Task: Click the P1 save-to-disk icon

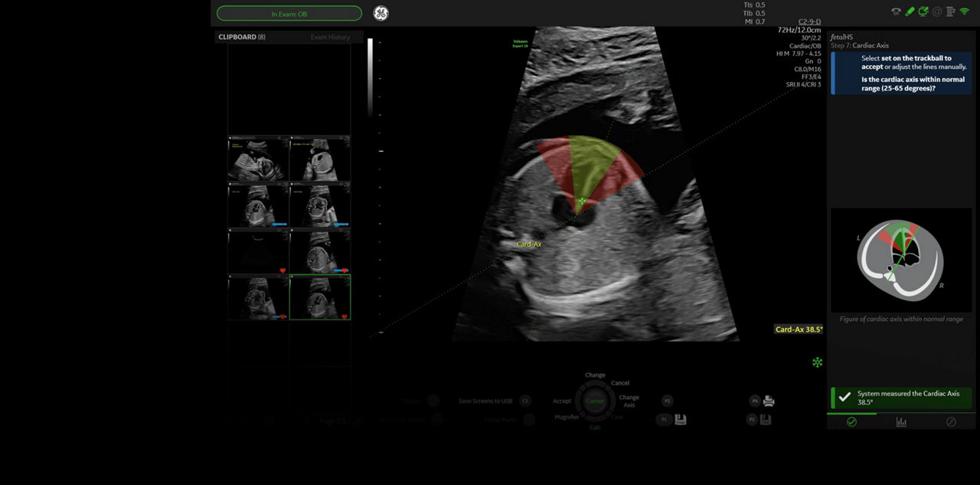Action: (x=680, y=419)
